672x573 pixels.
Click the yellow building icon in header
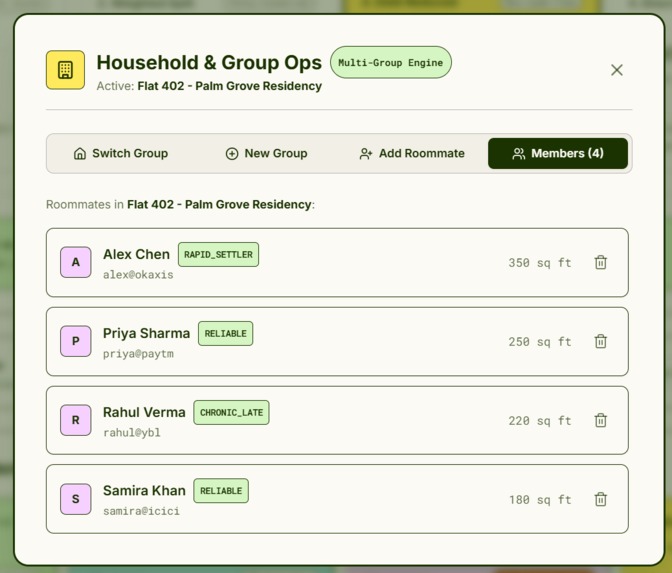[x=66, y=70]
